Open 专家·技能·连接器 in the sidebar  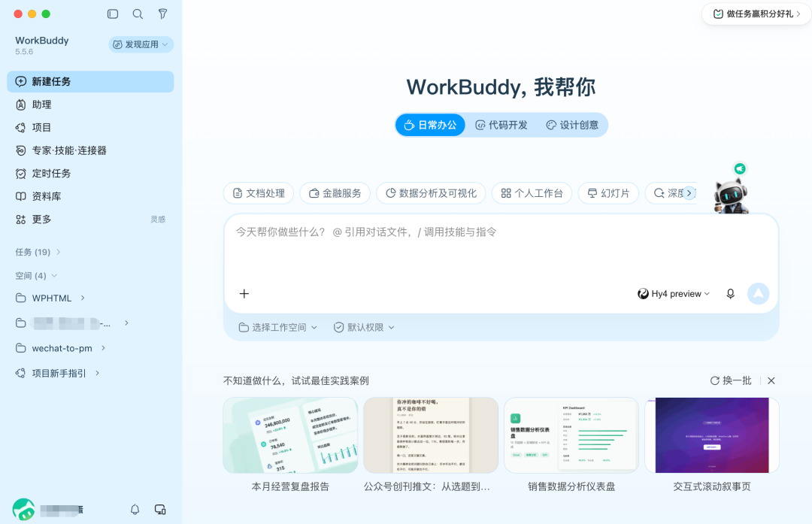[90, 150]
